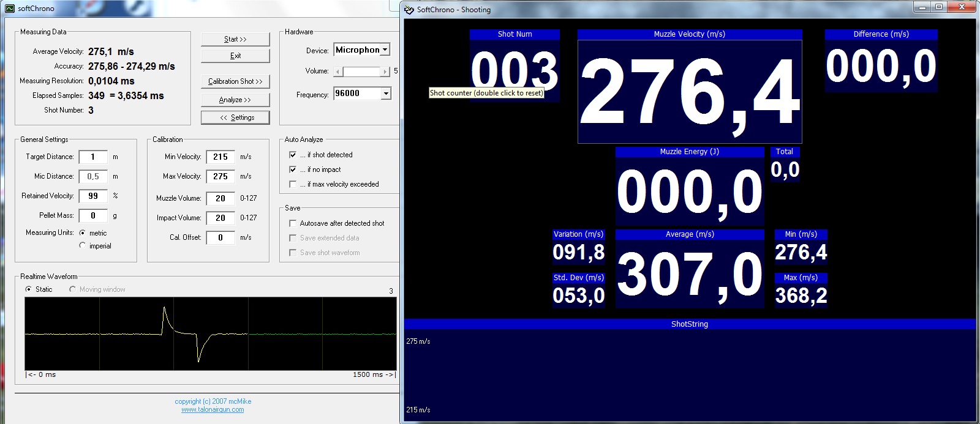
Task: Click the Calibration Shot >> button
Action: pos(235,81)
